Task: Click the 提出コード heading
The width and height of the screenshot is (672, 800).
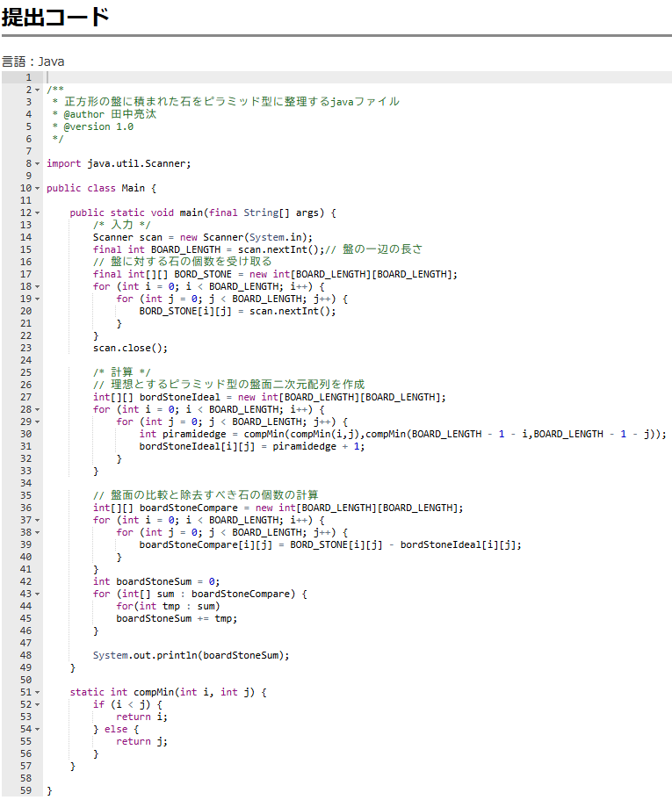Action: (x=56, y=16)
